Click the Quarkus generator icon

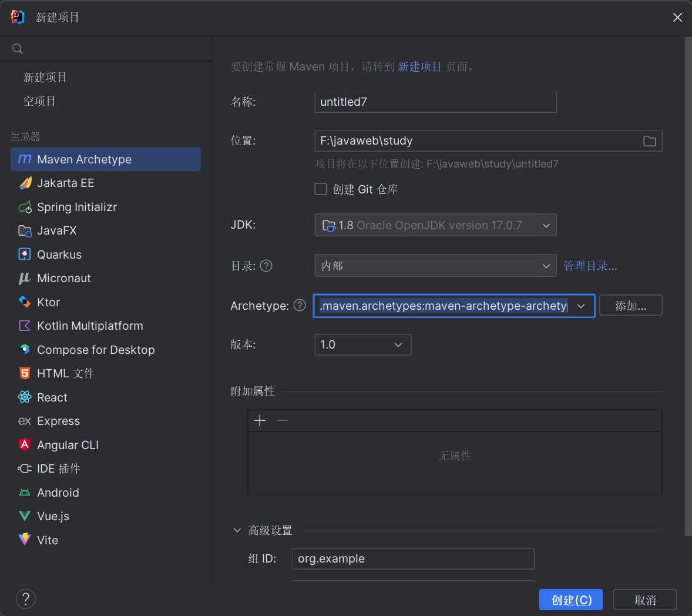pos(25,255)
